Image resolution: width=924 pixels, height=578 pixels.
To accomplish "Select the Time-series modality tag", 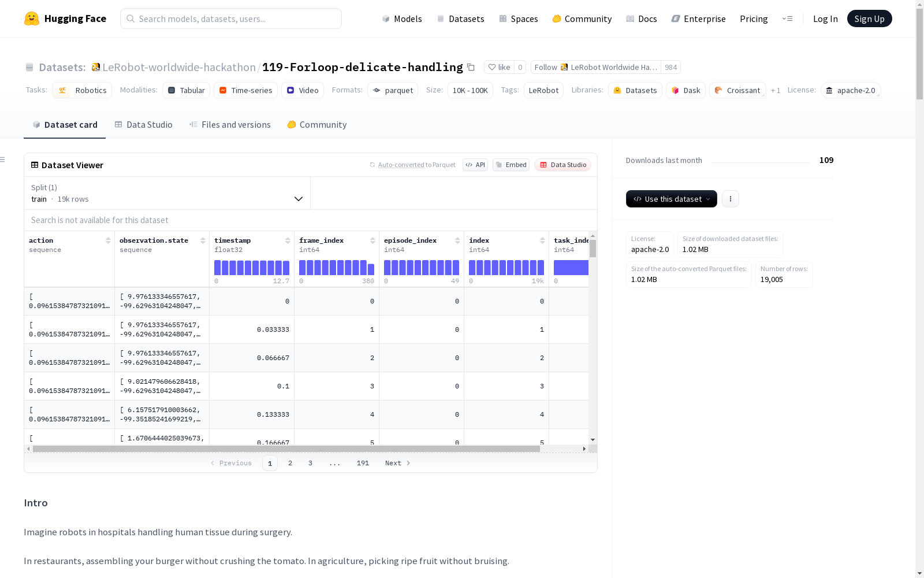I will (245, 90).
